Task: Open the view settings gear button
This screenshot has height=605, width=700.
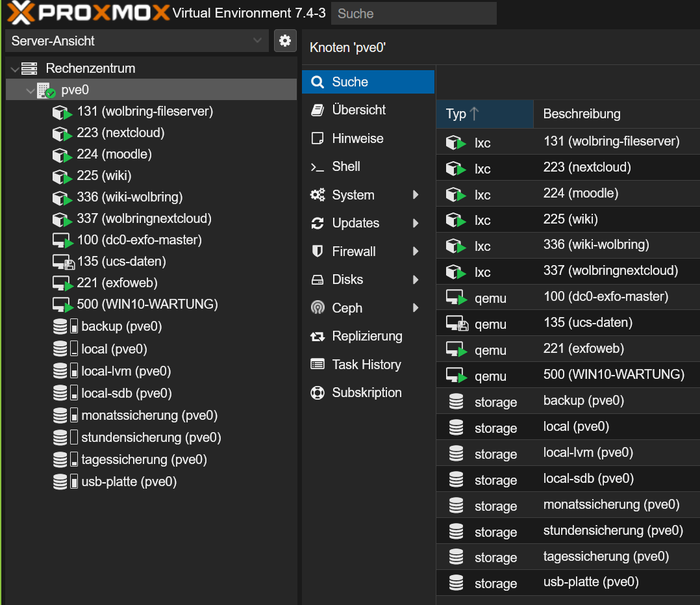Action: [x=285, y=41]
